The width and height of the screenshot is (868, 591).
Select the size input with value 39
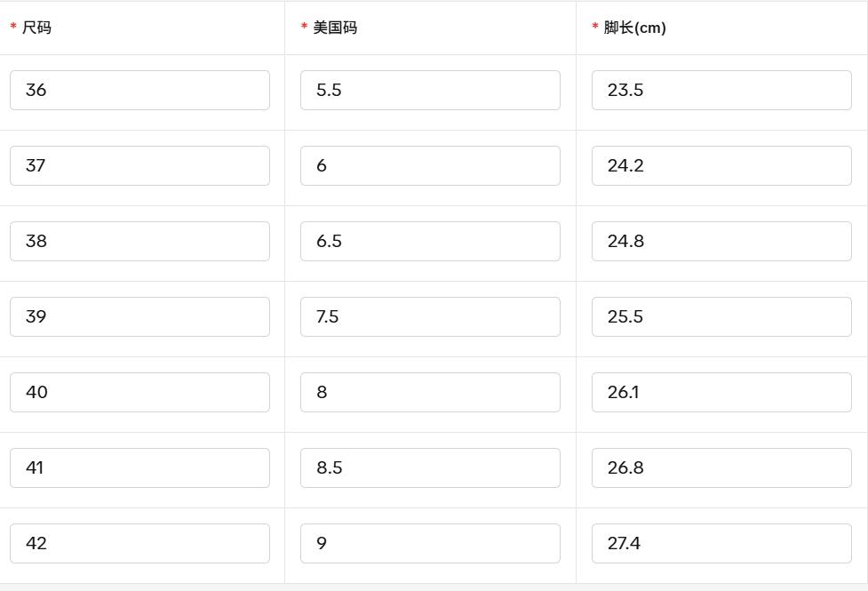coord(139,316)
